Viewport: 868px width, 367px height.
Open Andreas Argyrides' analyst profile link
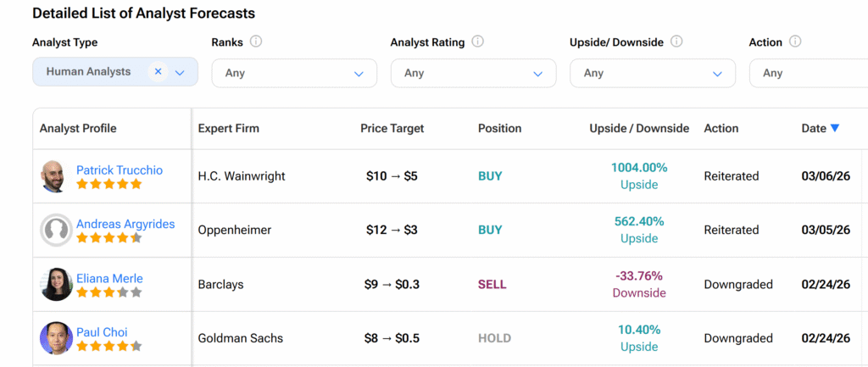click(125, 224)
